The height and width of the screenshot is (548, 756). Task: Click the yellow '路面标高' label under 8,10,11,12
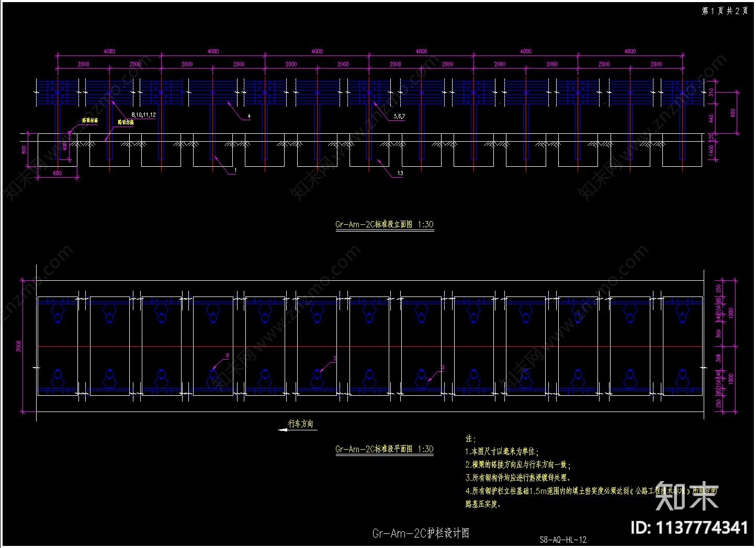point(126,122)
